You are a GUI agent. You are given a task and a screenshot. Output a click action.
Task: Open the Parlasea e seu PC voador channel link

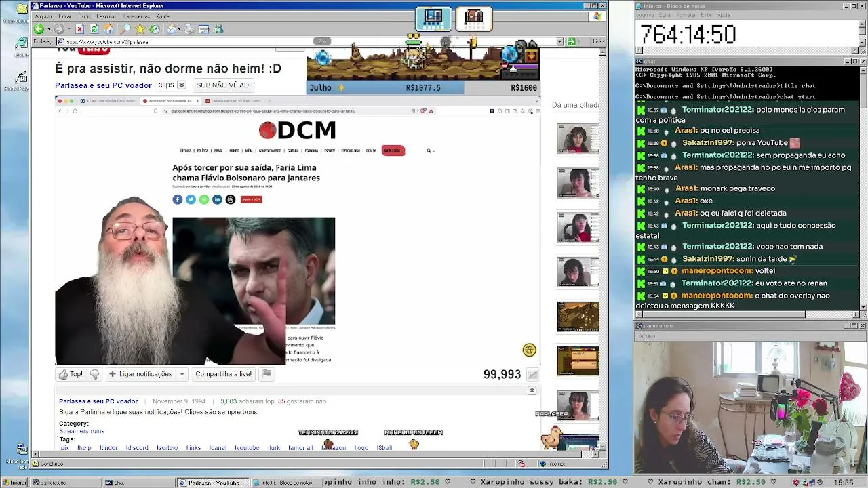(x=103, y=85)
